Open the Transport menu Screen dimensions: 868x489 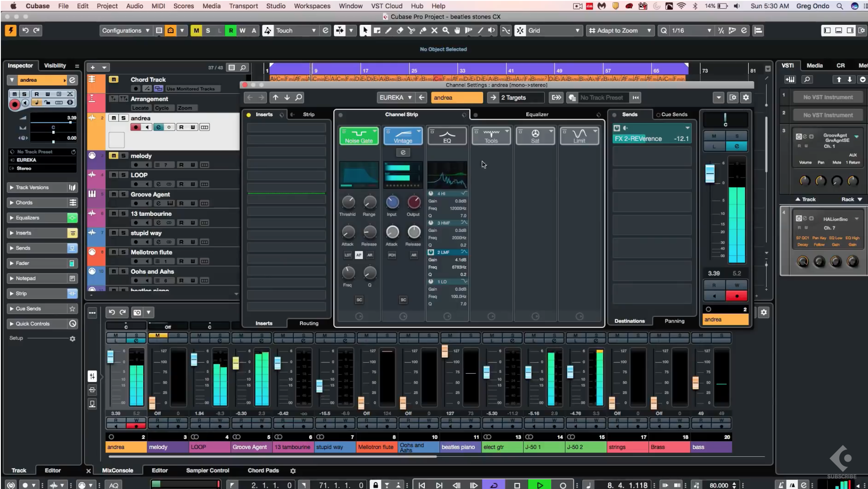243,6
